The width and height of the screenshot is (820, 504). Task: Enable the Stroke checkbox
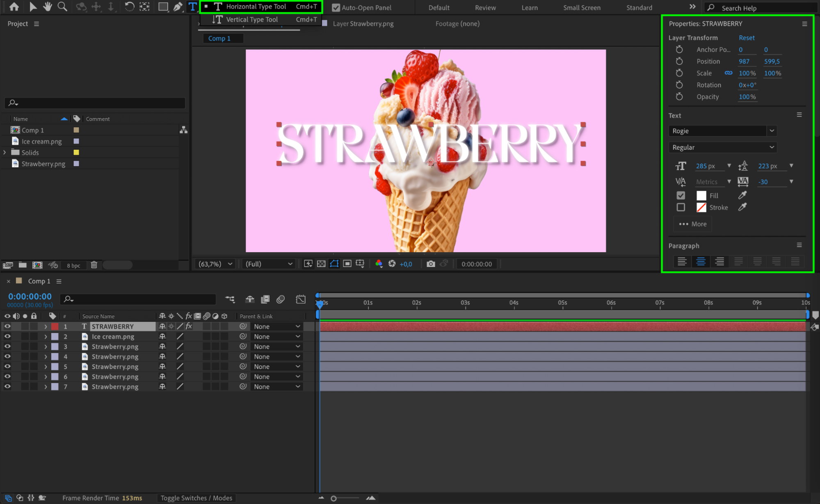pos(681,207)
